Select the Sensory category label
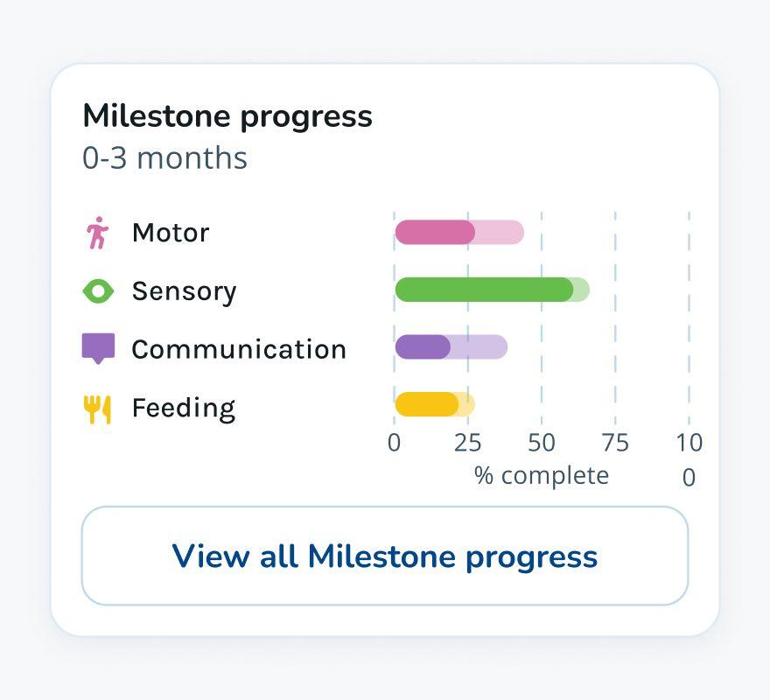This screenshot has height=700, width=770. (x=184, y=291)
